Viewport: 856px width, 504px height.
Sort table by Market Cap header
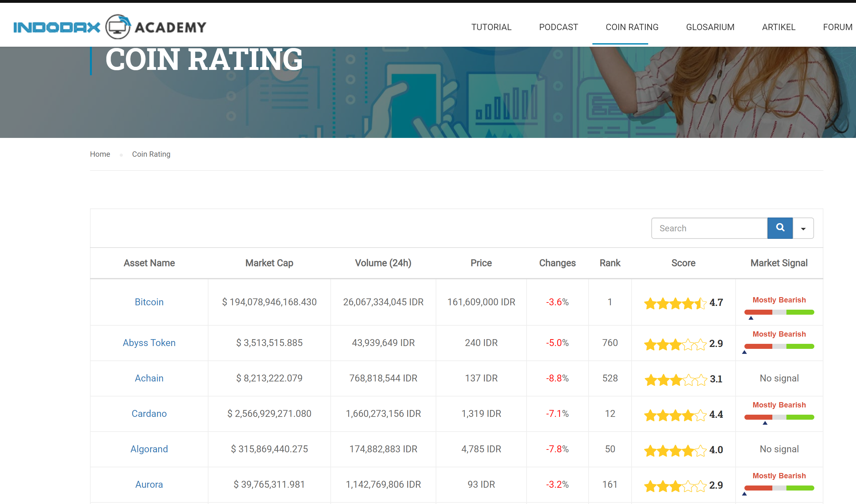coord(269,263)
